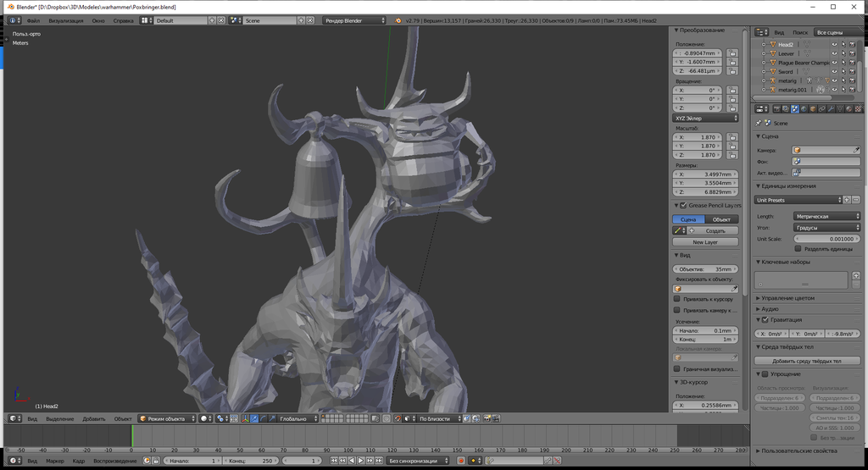
Task: Click the eyedropper in the Camera field
Action: point(855,150)
